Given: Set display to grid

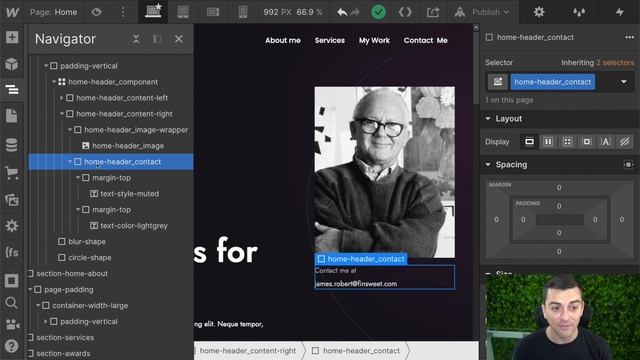Looking at the screenshot, I should point(567,142).
